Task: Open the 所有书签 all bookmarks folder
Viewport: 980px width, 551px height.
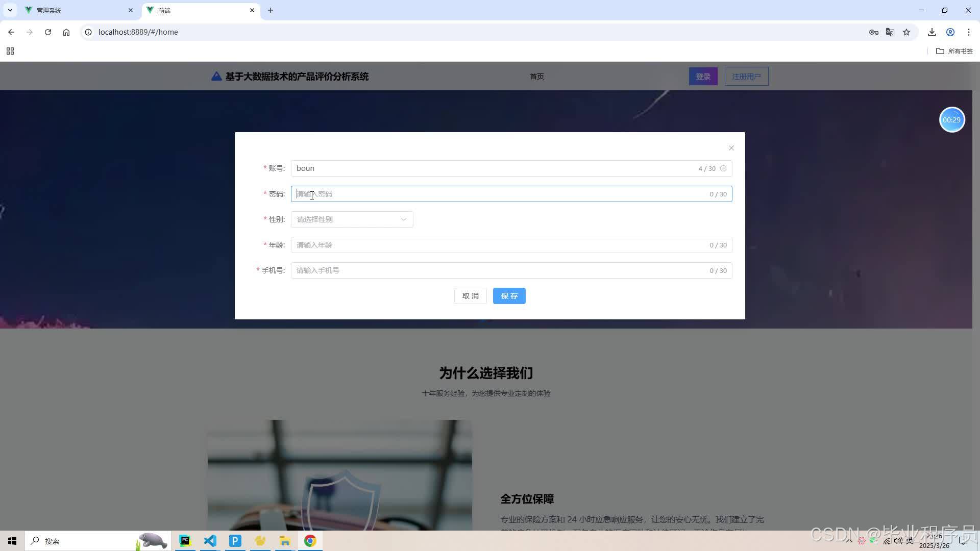Action: pos(954,51)
